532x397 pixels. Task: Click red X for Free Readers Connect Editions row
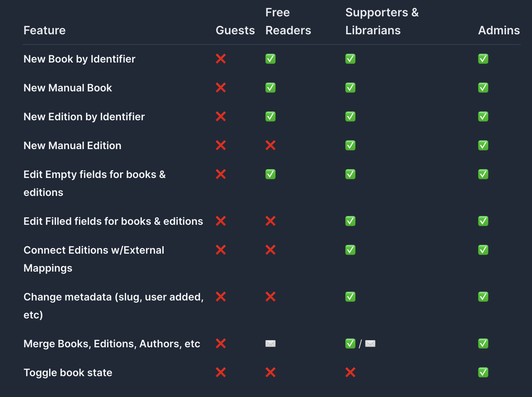pos(270,250)
